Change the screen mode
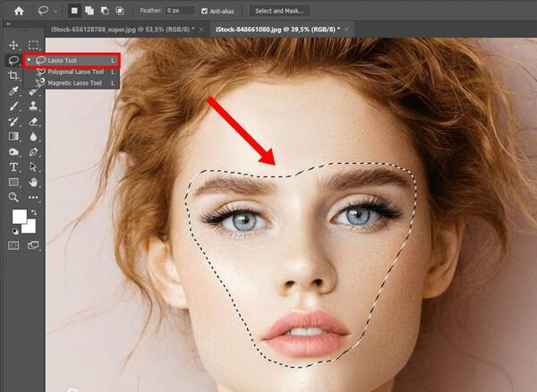This screenshot has width=537, height=392. [x=33, y=245]
